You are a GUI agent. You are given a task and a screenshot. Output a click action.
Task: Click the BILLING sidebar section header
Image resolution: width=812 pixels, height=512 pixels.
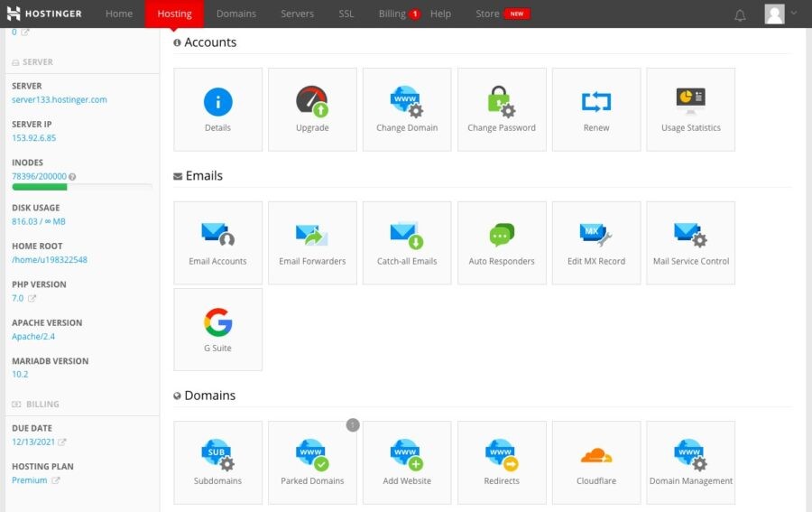(35, 405)
